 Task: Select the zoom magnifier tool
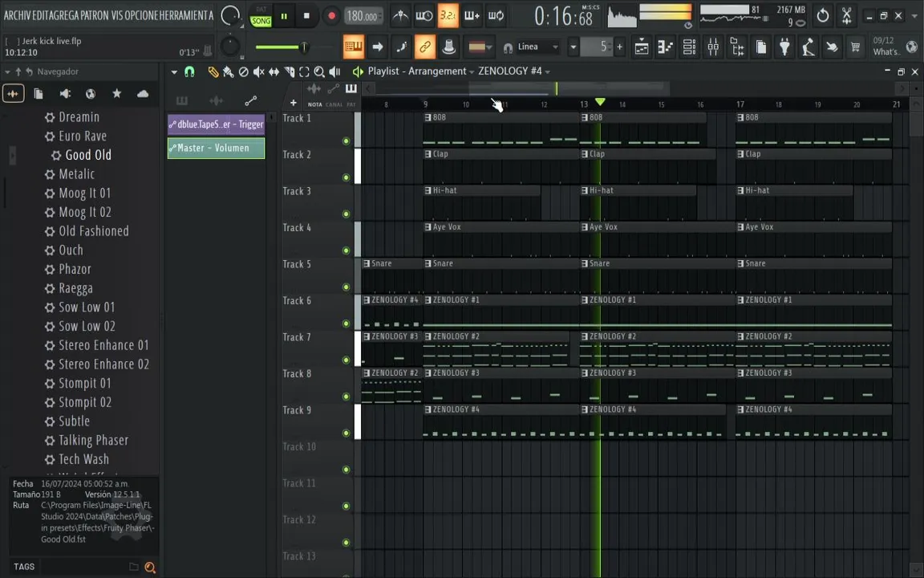[x=319, y=72]
